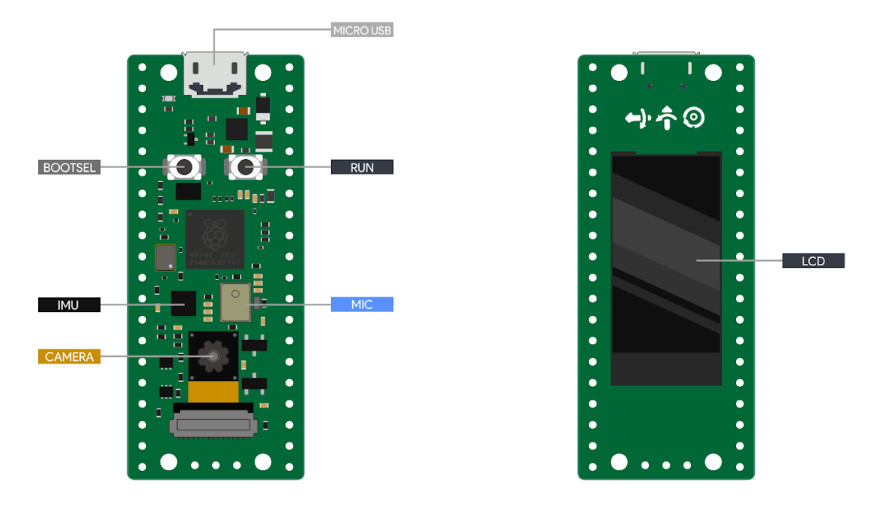This screenshot has height=509, width=884.
Task: Click the micro USB connector on board
Action: tap(214, 74)
